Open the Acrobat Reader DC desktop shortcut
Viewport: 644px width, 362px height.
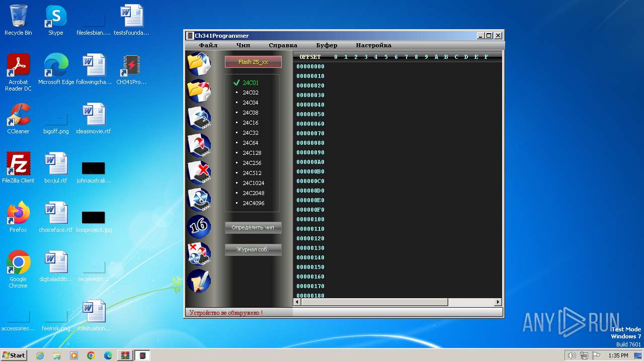(x=18, y=72)
